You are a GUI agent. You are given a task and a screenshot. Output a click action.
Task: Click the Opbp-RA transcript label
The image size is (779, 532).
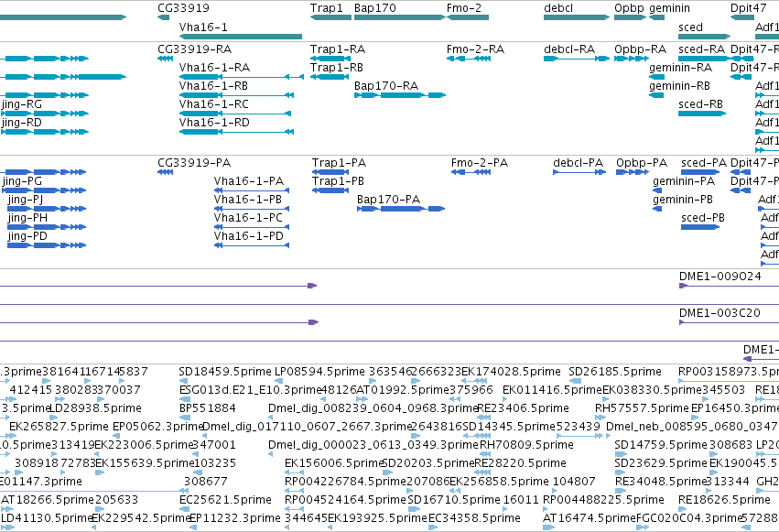click(641, 49)
